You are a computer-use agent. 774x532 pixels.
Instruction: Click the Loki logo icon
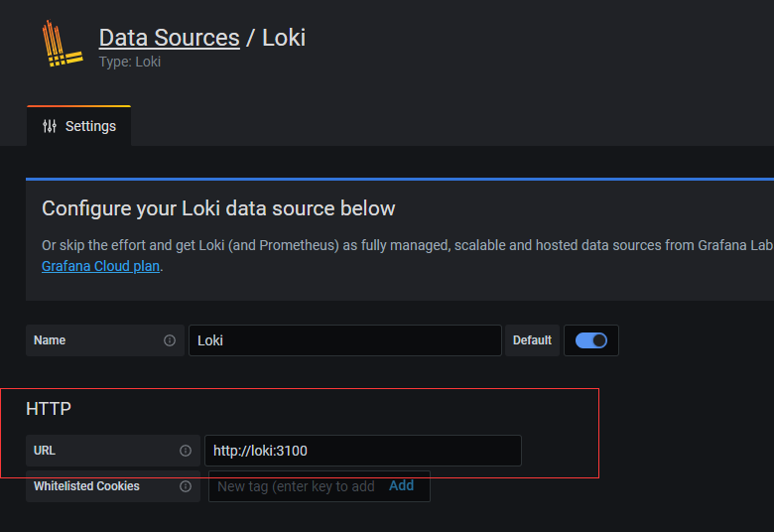click(63, 44)
